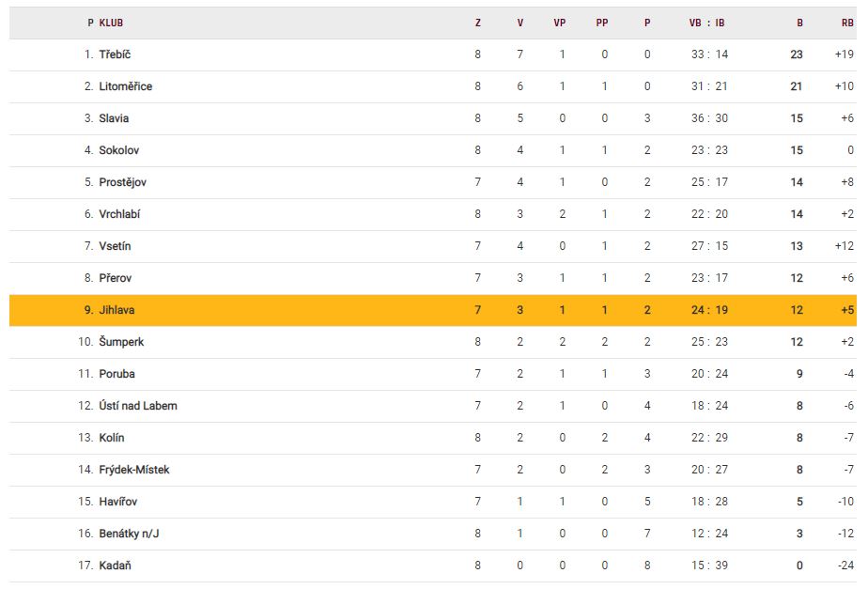Open highlighted Jihlava team link
The height and width of the screenshot is (589, 868).
point(116,310)
